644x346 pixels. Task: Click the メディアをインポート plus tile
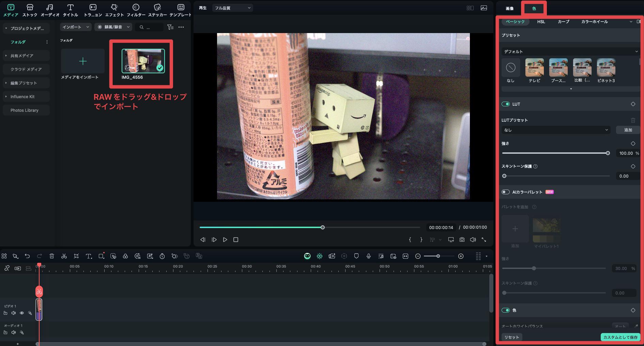coord(83,61)
